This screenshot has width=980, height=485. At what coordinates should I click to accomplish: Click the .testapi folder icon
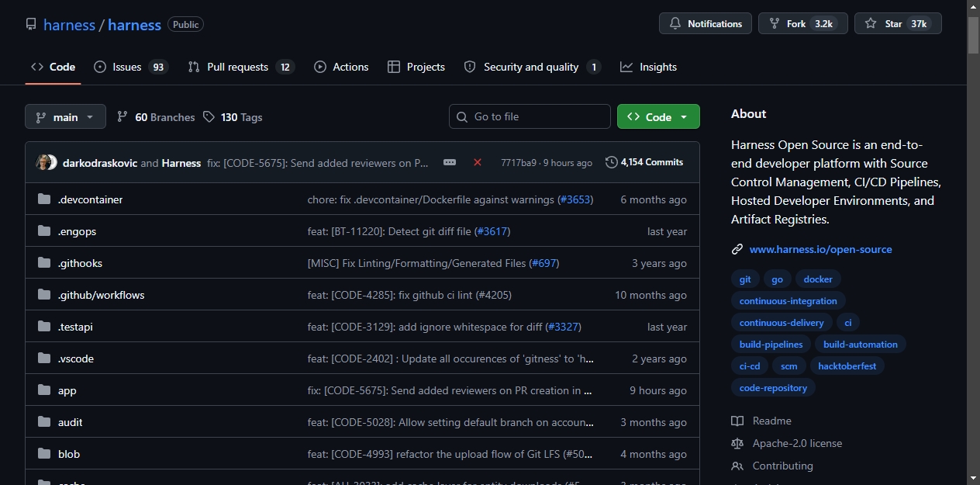44,327
